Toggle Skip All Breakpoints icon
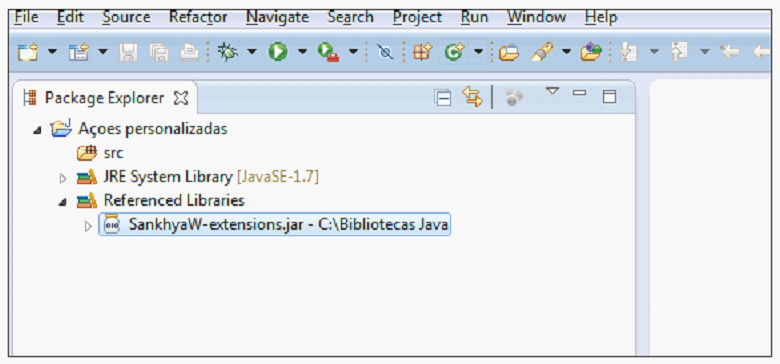The height and width of the screenshot is (364, 780). [385, 52]
